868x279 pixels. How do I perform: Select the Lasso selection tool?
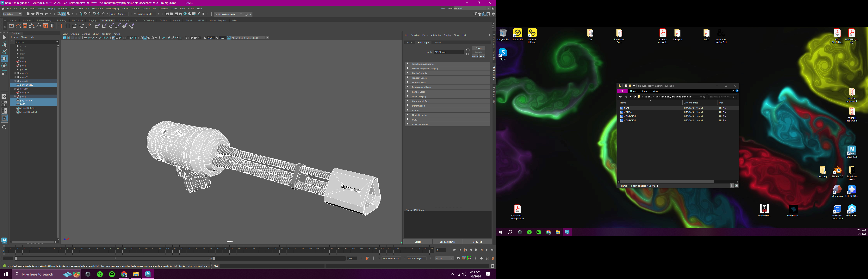coord(4,44)
